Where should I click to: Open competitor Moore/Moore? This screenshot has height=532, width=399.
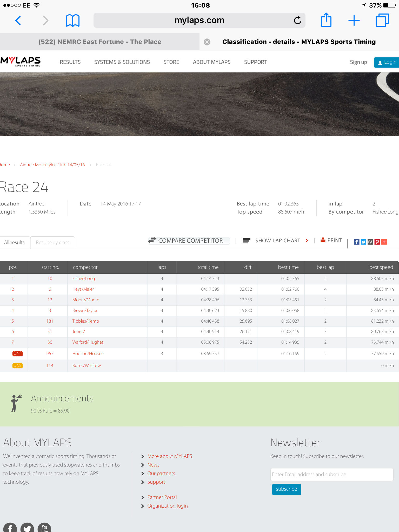pyautogui.click(x=86, y=300)
